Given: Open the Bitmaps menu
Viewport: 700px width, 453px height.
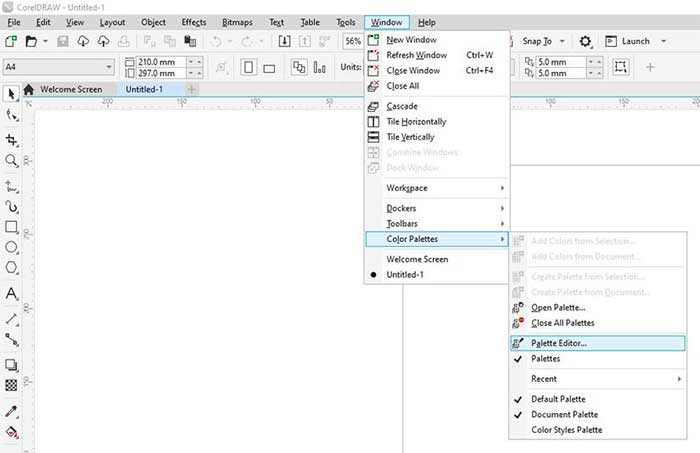Looking at the screenshot, I should [236, 22].
